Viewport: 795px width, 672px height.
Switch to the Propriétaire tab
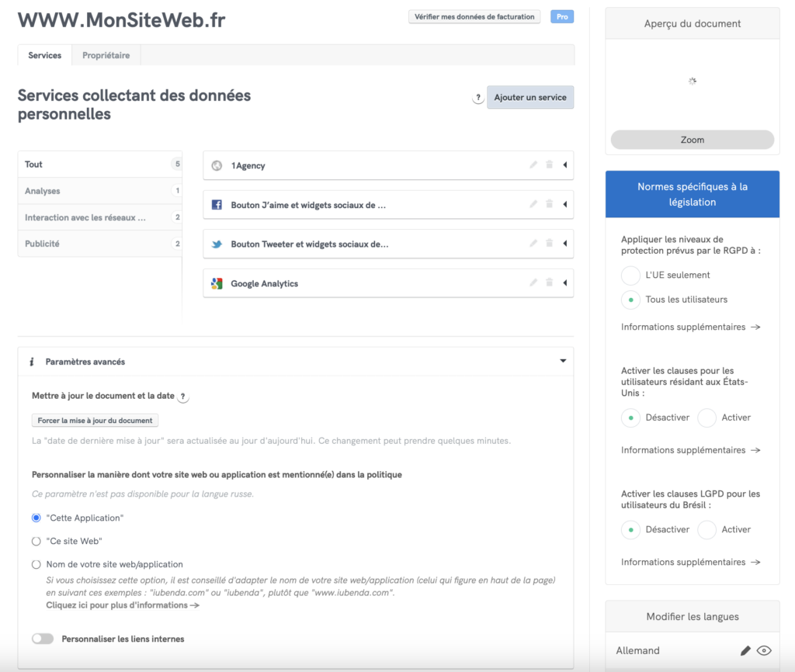106,55
